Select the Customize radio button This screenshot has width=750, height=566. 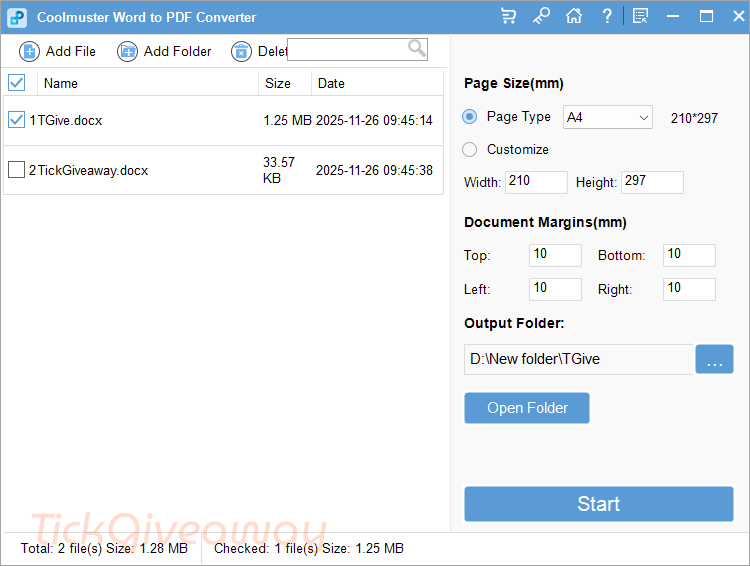click(x=470, y=149)
